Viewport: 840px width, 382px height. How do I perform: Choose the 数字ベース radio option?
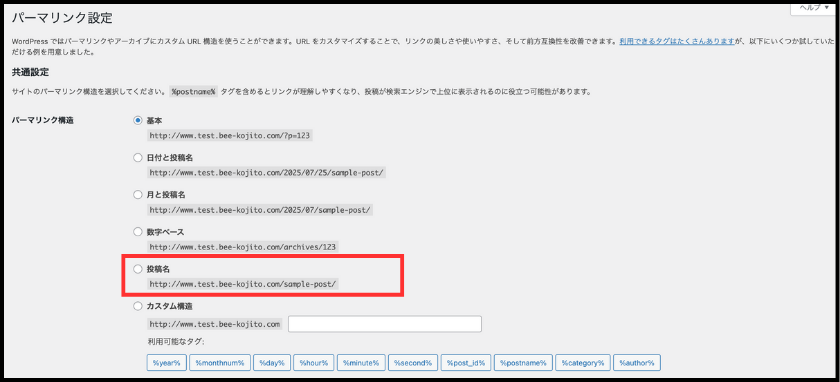(x=138, y=232)
